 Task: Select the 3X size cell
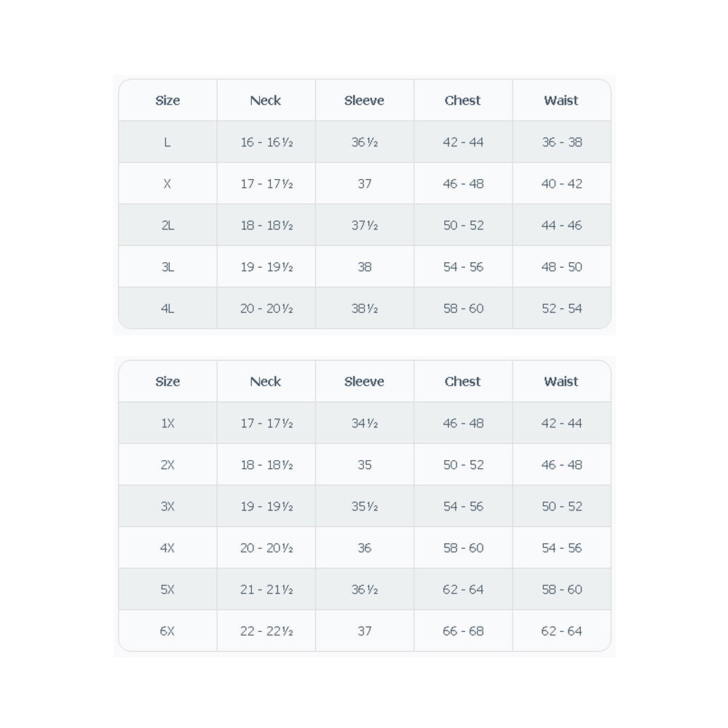(167, 506)
